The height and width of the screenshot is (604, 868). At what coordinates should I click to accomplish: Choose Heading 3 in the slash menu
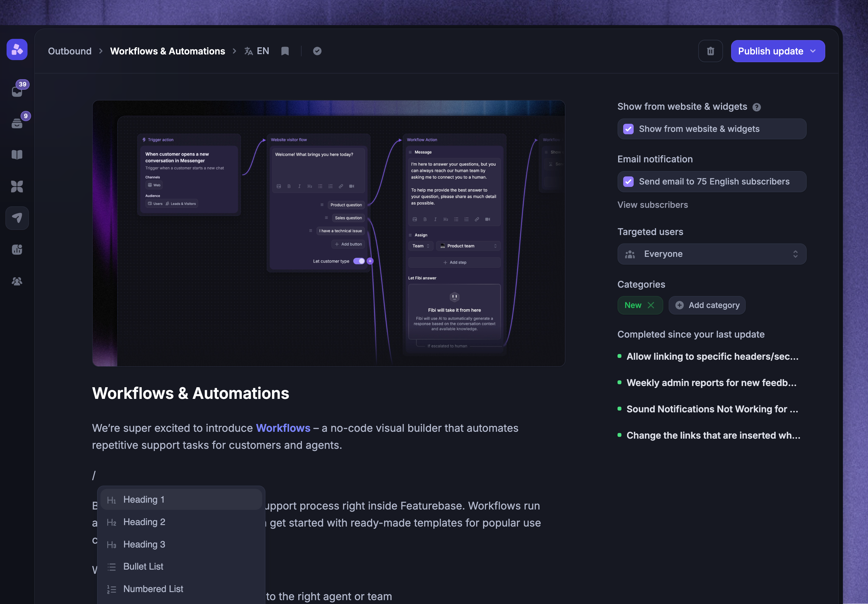click(x=181, y=544)
